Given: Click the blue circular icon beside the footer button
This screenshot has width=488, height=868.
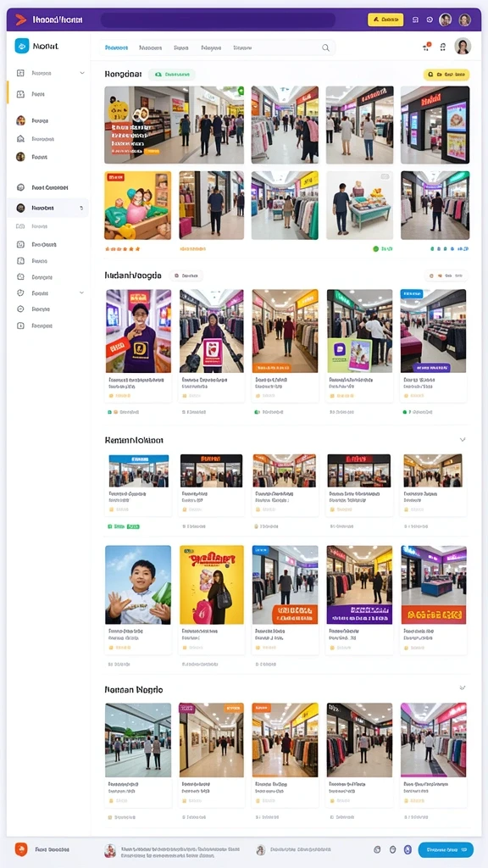Looking at the screenshot, I should [408, 849].
